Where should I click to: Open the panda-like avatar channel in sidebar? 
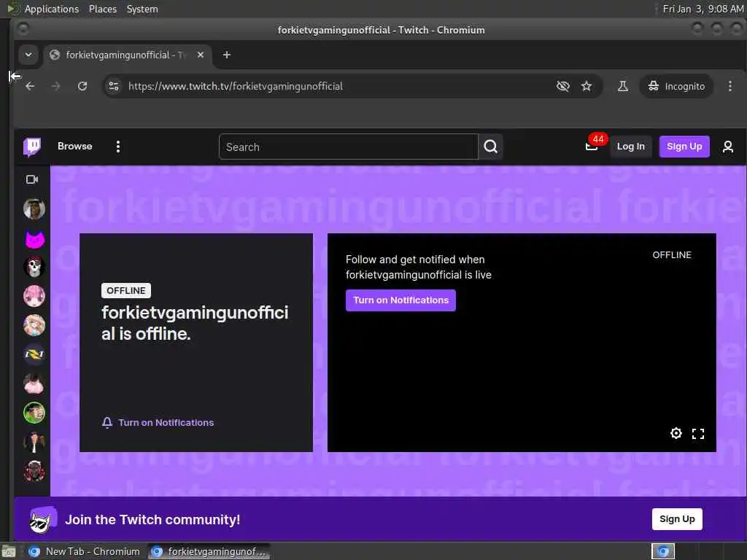[34, 267]
